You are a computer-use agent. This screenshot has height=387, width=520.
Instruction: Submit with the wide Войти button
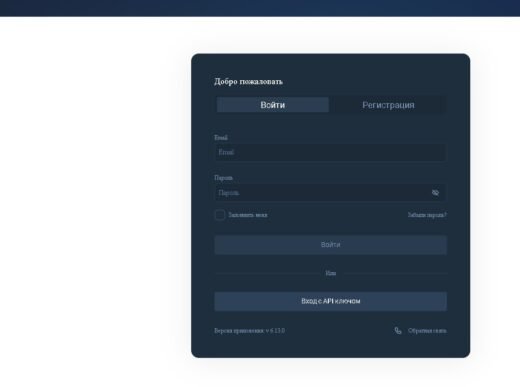point(330,245)
